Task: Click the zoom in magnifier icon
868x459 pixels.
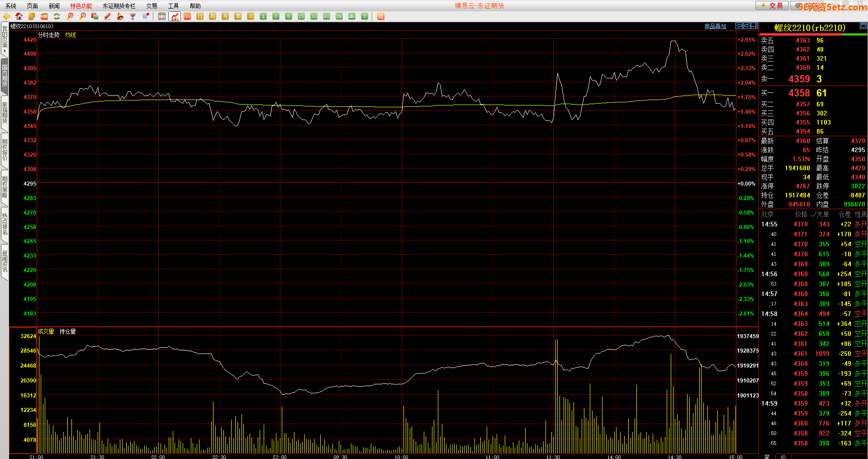Action: [x=70, y=16]
